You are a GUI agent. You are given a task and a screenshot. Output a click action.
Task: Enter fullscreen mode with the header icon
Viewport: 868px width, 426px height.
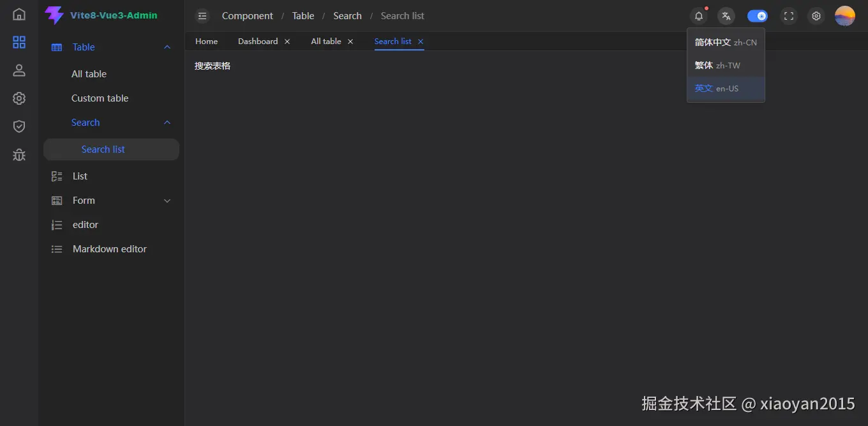coord(789,16)
